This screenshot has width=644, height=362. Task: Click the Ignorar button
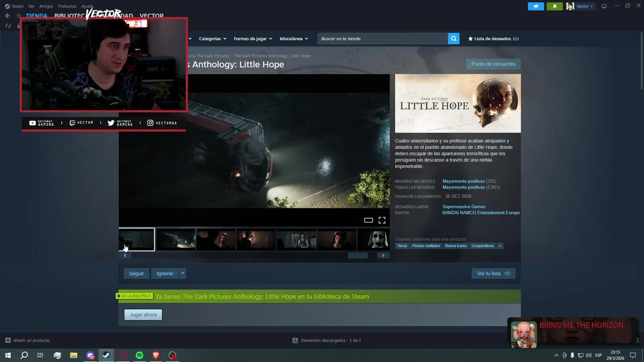(x=165, y=274)
